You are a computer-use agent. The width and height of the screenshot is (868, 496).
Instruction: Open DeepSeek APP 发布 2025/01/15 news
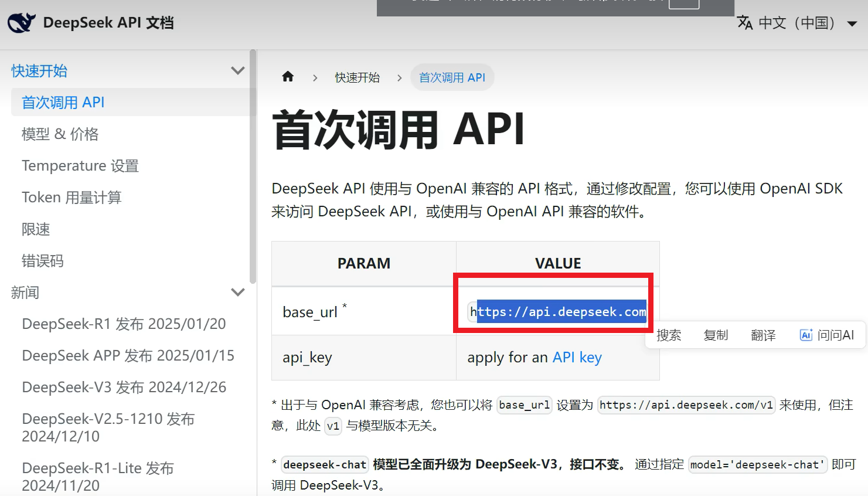[128, 355]
